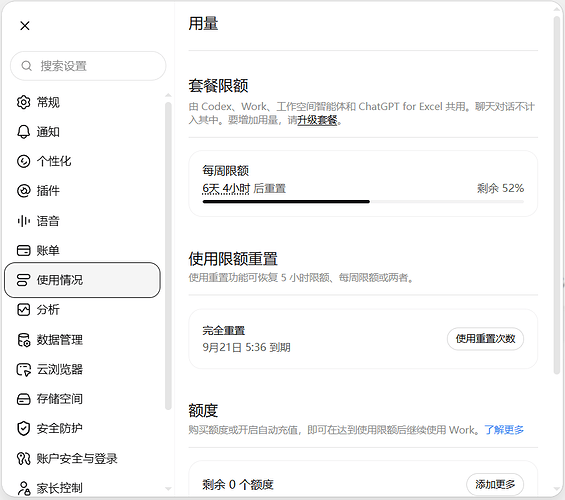Open 通知 bell icon settings
Viewport: 565px width, 500px height.
coord(23,132)
